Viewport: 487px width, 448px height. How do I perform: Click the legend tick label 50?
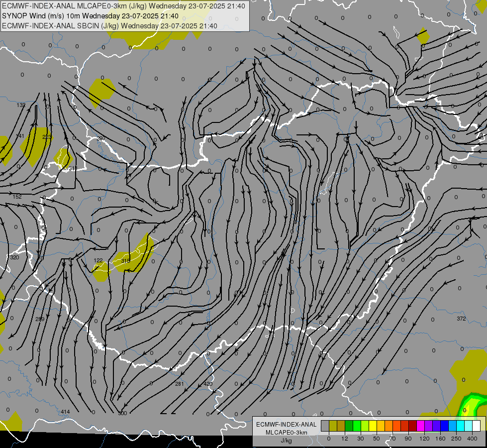point(377,439)
